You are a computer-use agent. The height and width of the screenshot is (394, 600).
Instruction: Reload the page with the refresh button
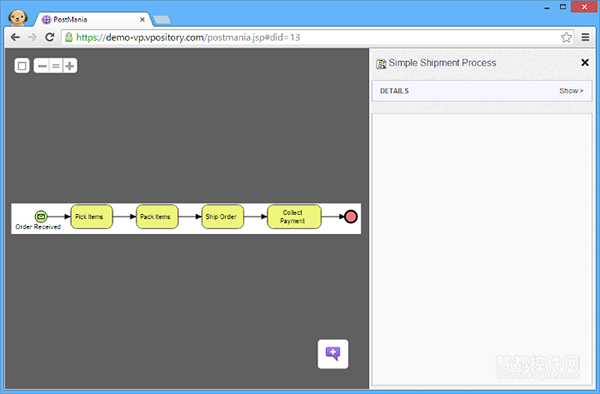tap(49, 37)
